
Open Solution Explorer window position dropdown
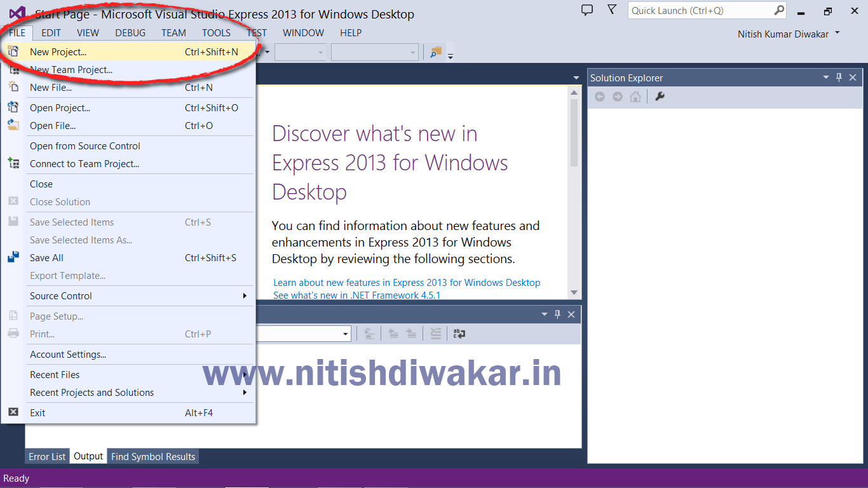tap(826, 78)
